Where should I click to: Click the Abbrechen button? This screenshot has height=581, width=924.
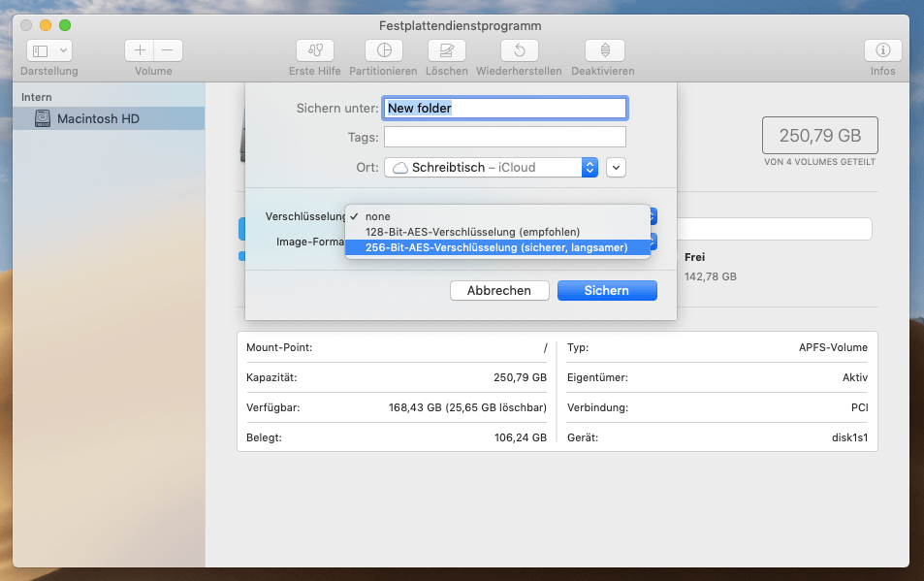(x=499, y=290)
